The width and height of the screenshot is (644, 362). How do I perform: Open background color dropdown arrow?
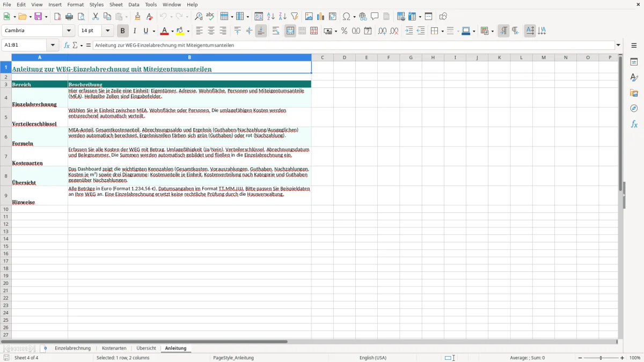click(x=188, y=31)
